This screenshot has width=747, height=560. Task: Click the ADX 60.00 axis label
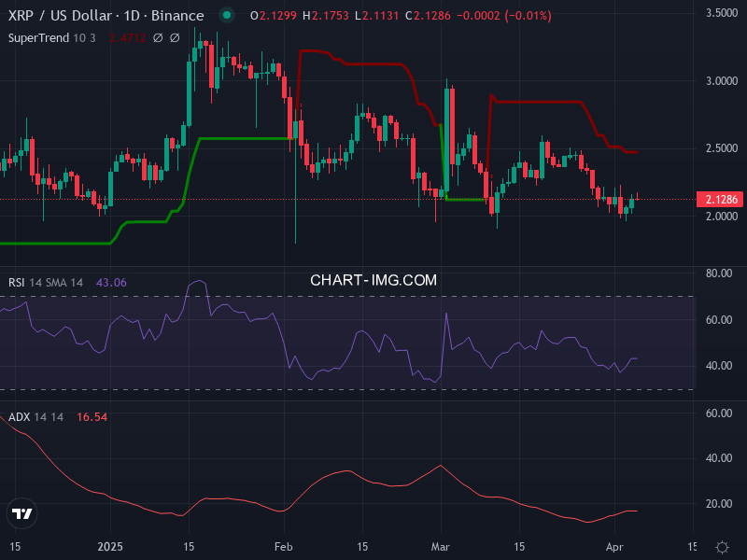719,413
